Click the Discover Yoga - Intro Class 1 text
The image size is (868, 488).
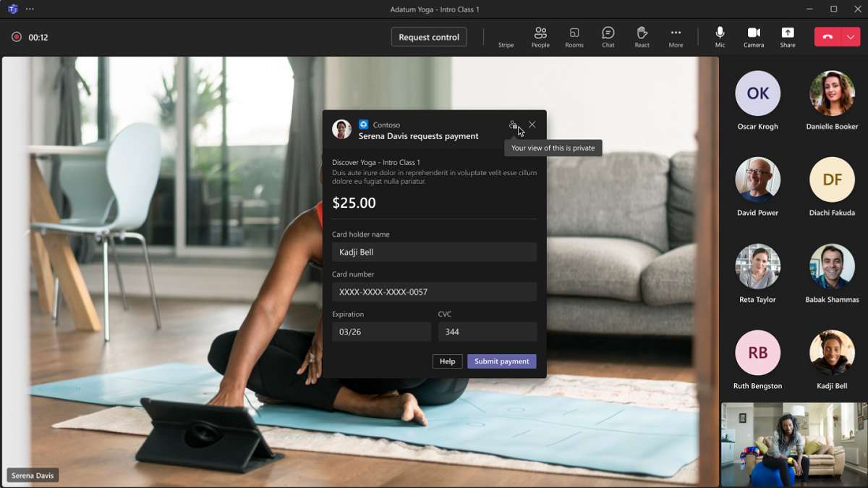click(x=376, y=162)
